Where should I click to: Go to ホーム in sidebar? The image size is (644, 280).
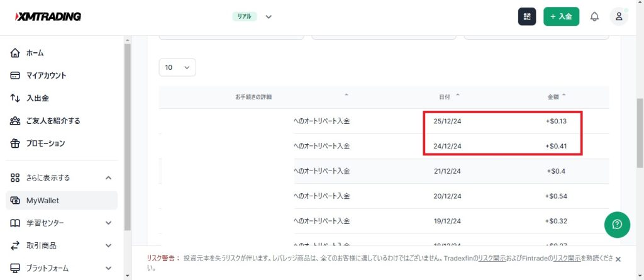coord(35,53)
